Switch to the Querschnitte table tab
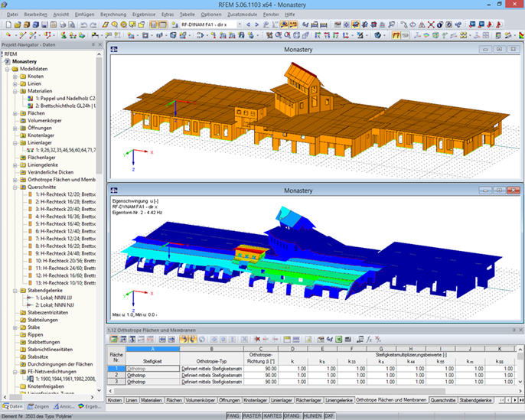525x420 pixels. click(x=443, y=400)
